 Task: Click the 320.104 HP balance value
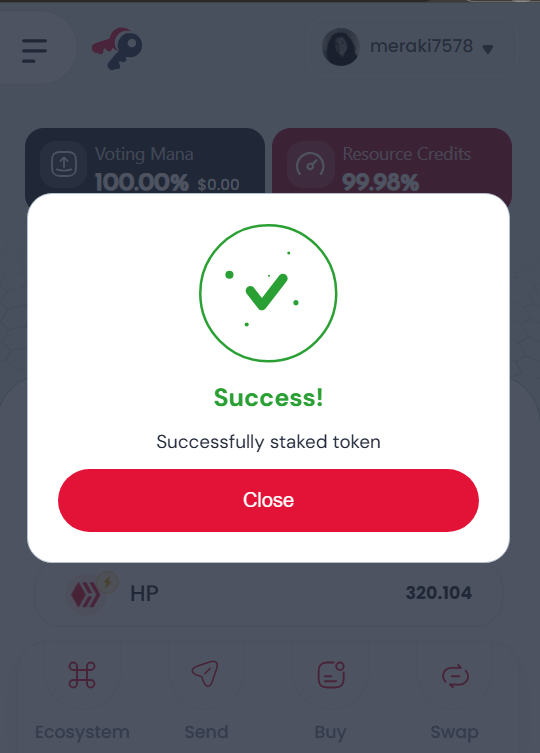439,593
